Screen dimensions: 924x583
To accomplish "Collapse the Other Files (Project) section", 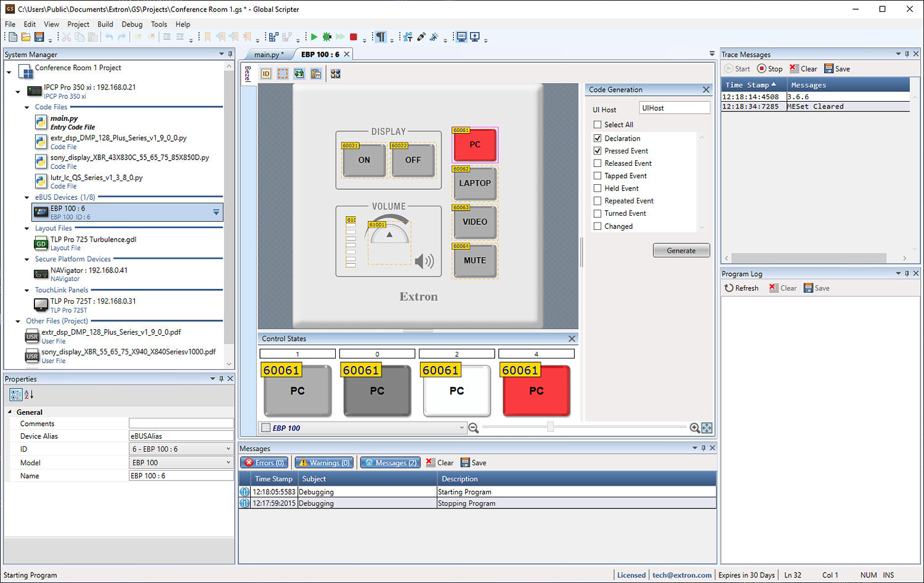I will (18, 321).
